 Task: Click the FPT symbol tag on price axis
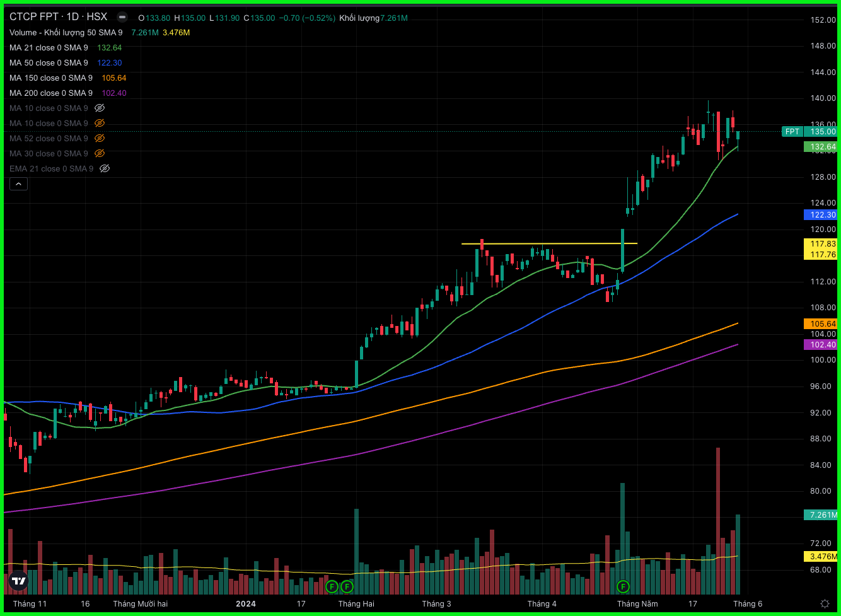(792, 132)
